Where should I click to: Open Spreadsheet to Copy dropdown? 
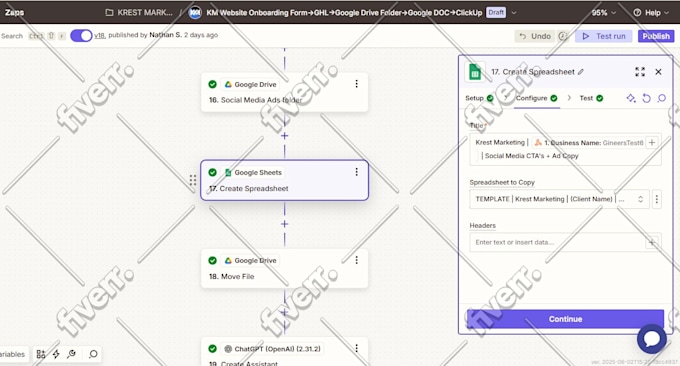tap(559, 199)
